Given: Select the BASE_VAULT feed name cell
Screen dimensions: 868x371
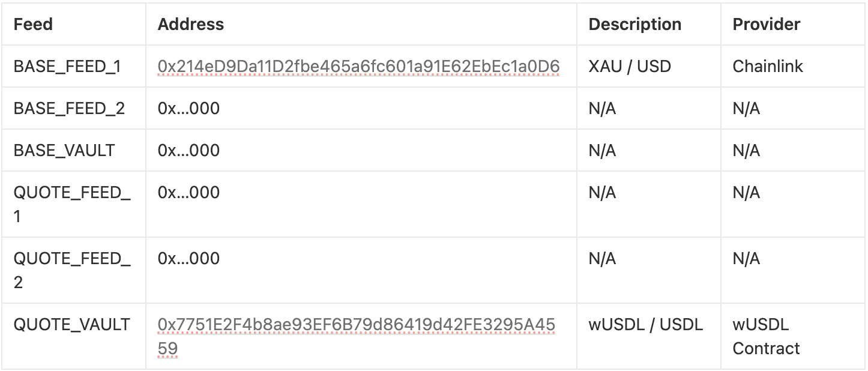Looking at the screenshot, I should tap(64, 150).
